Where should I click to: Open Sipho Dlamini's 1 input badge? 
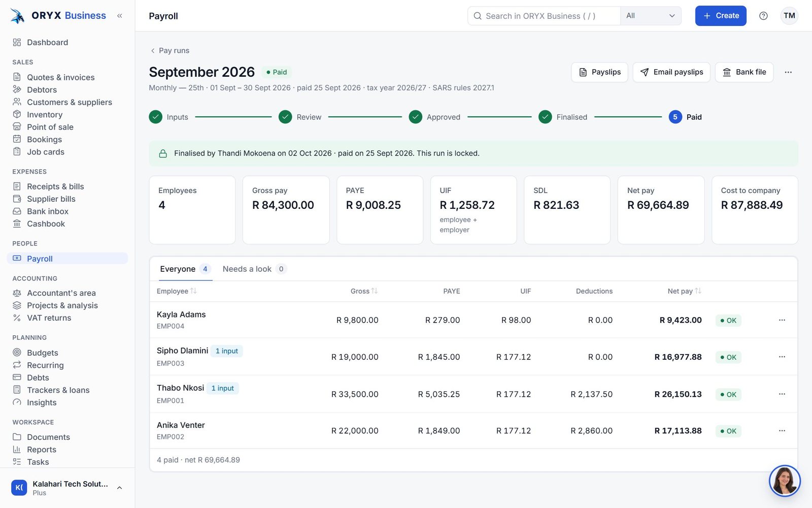point(226,351)
